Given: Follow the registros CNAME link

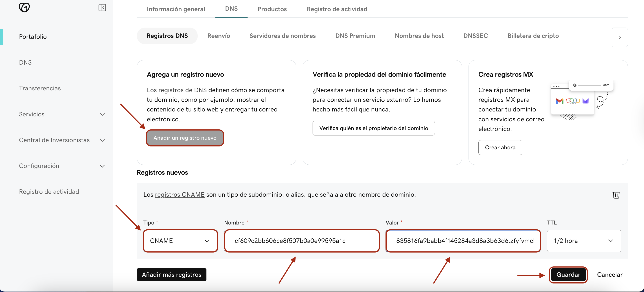Looking at the screenshot, I should tap(180, 195).
